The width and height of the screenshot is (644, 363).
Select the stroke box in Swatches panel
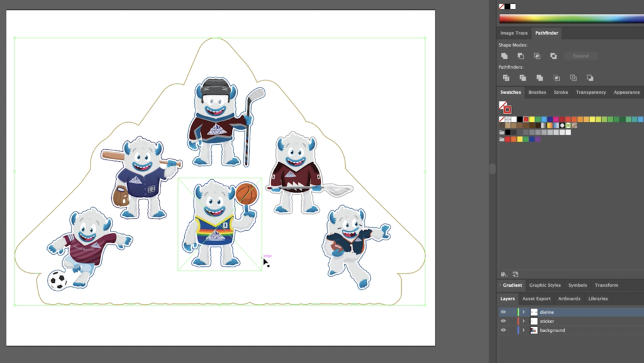pos(508,109)
